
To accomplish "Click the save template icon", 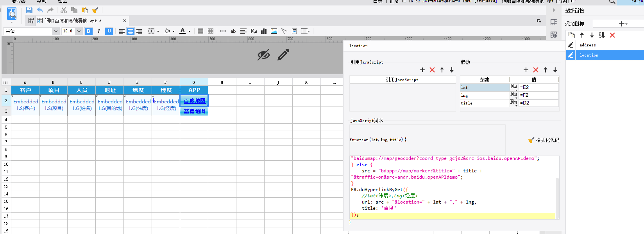I will tap(29, 10).
